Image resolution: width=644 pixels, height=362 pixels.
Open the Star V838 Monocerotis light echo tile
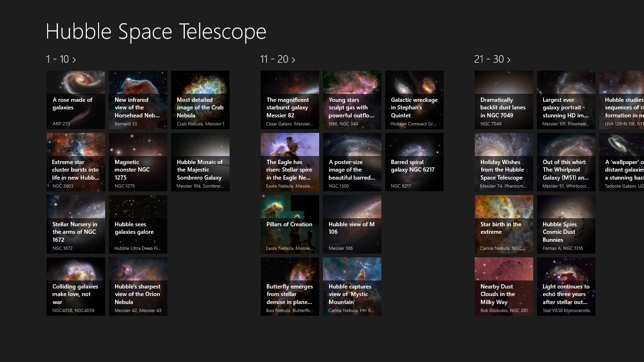(x=566, y=287)
